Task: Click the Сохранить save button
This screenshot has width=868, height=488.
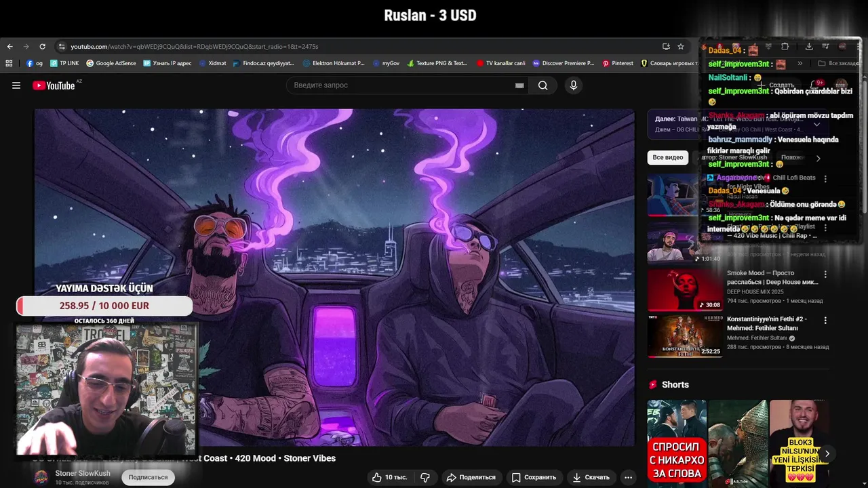Action: pyautogui.click(x=534, y=477)
